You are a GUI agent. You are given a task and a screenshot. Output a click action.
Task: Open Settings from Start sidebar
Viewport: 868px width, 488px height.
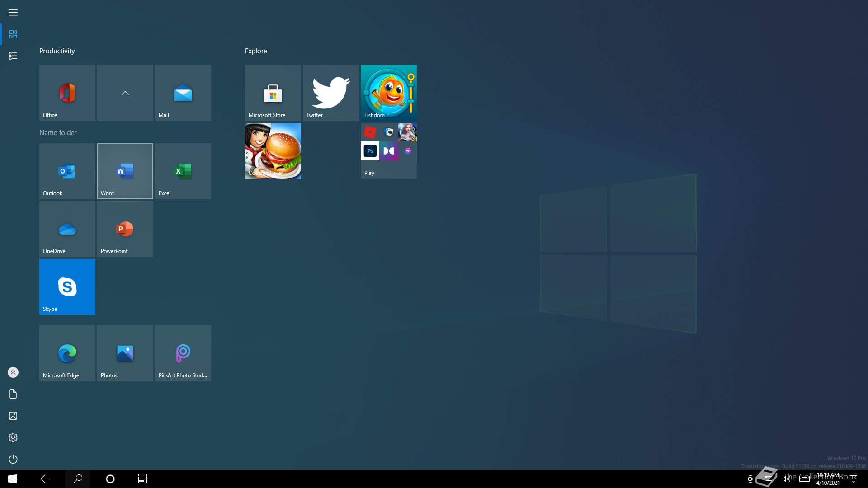tap(13, 437)
